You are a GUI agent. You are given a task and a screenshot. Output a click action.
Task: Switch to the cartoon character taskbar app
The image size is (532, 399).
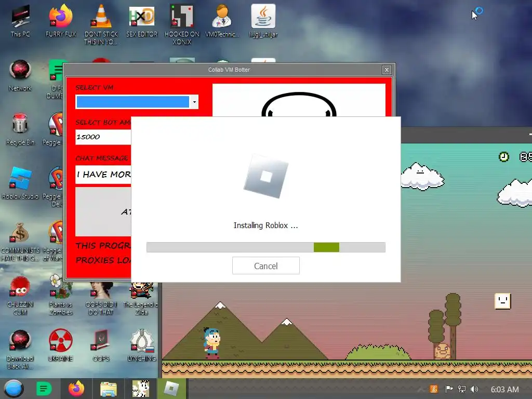pos(140,389)
